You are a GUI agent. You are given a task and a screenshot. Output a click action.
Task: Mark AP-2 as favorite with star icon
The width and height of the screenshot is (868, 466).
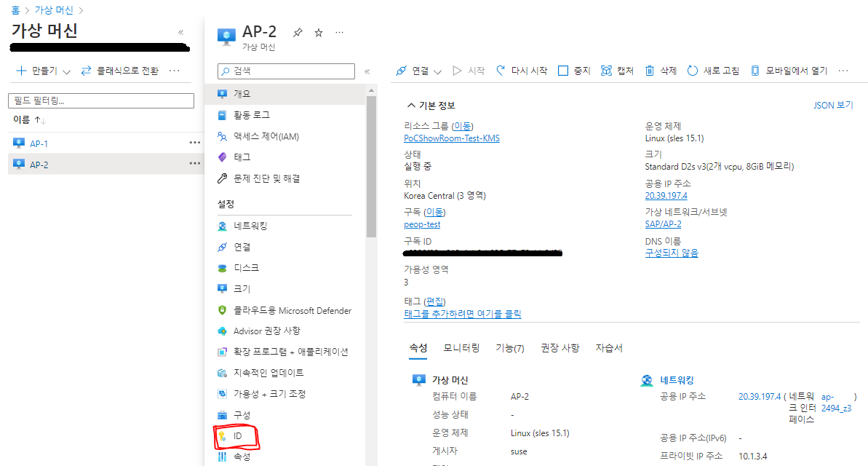(318, 33)
